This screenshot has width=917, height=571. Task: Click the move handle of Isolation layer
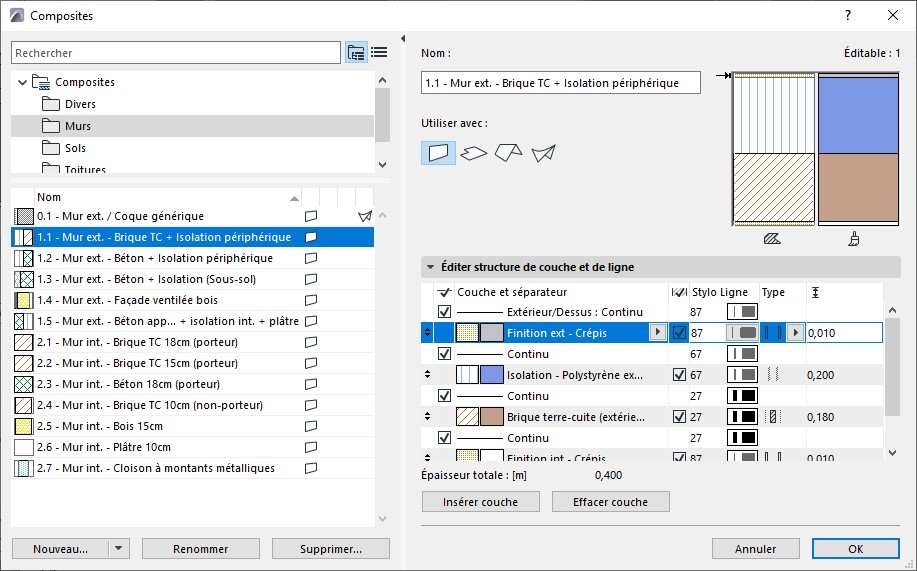428,374
